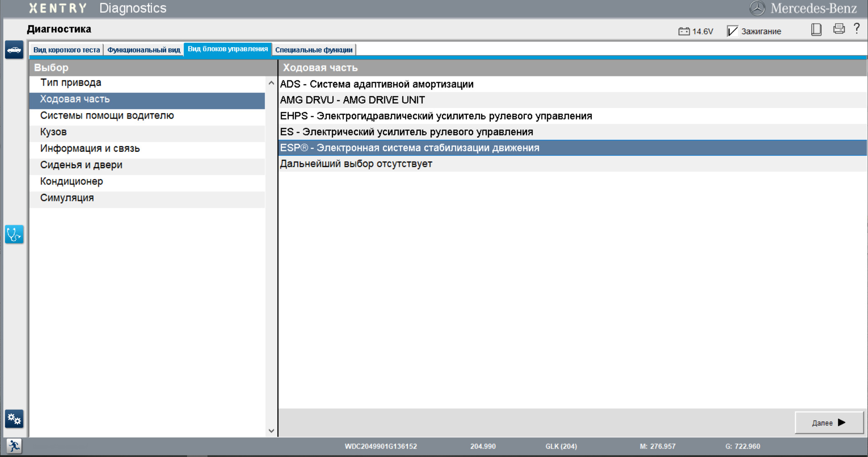Open the logbook page icon
The height and width of the screenshot is (457, 868).
(816, 30)
